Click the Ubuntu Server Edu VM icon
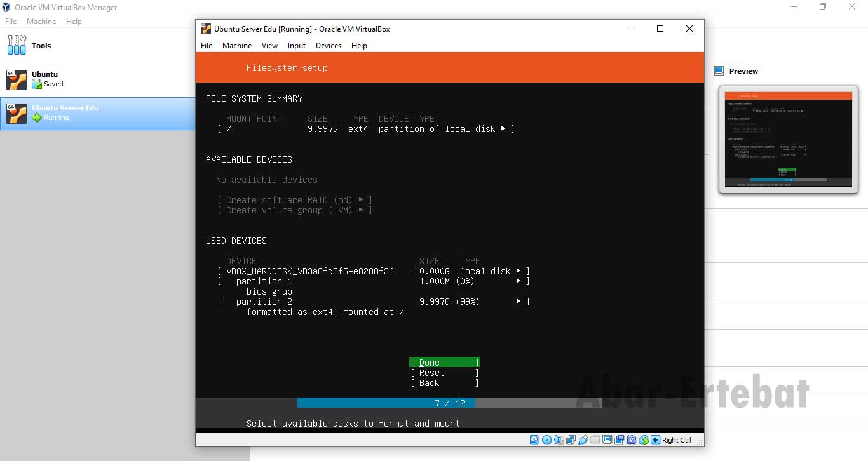 pyautogui.click(x=17, y=114)
